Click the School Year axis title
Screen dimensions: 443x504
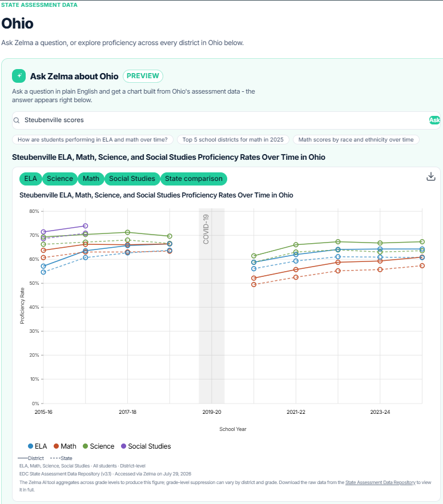pos(233,429)
